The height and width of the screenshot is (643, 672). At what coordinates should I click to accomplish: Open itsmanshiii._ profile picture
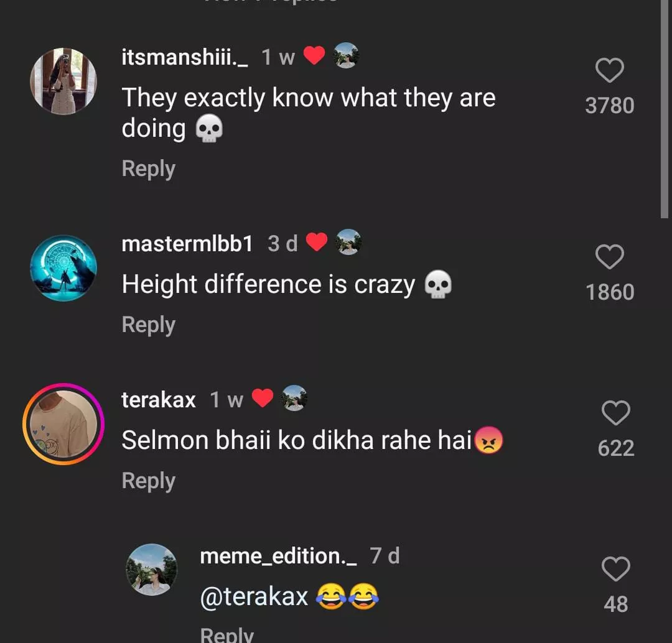pyautogui.click(x=63, y=81)
